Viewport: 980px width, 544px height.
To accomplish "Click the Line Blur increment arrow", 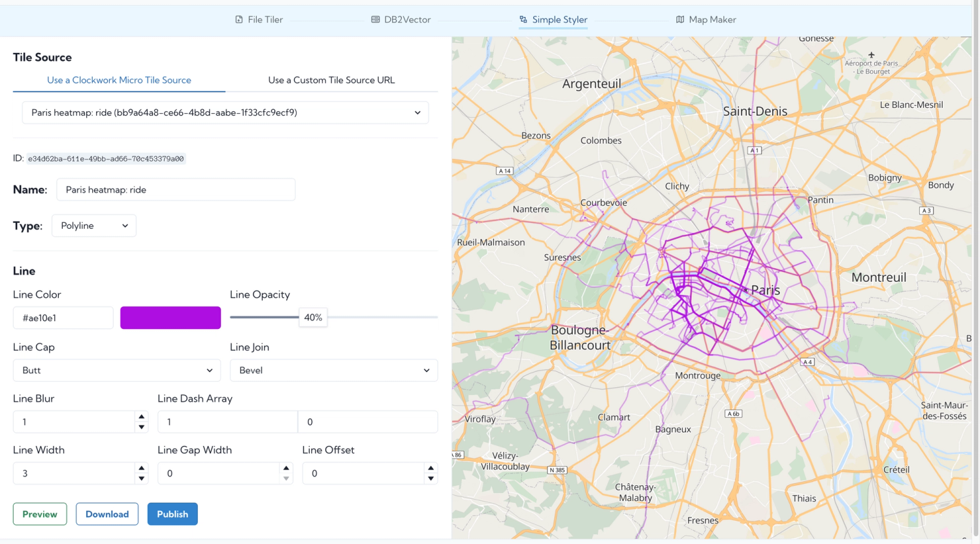I will click(141, 416).
